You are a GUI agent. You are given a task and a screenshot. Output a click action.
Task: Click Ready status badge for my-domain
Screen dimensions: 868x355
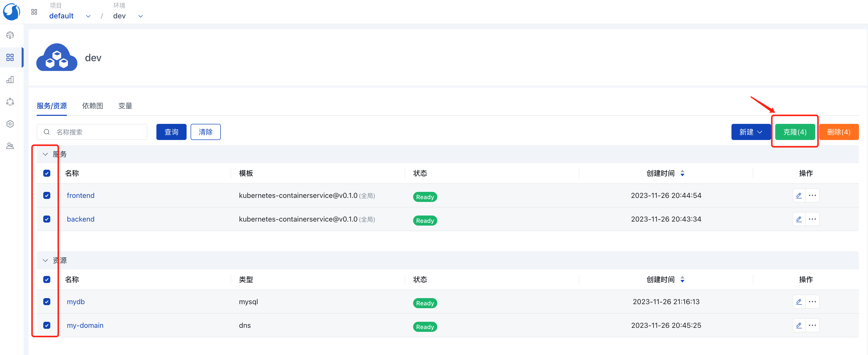[425, 327]
